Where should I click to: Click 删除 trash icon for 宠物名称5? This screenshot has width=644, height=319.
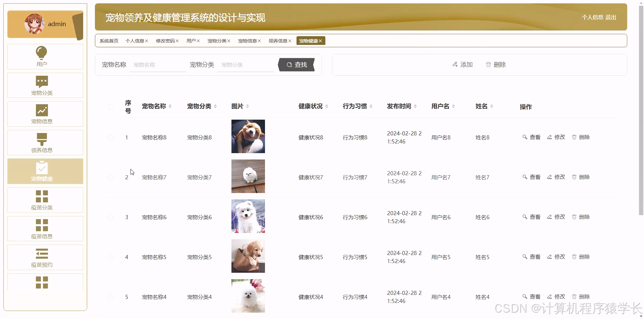(574, 257)
